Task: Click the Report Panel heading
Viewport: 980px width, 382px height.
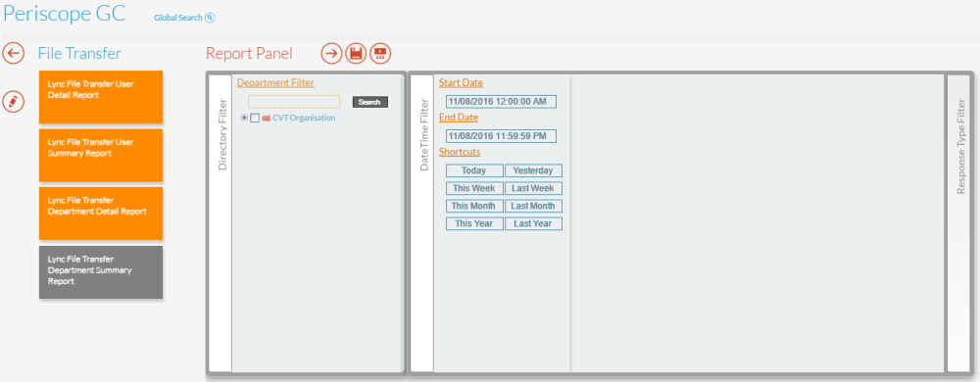Action: [x=249, y=53]
